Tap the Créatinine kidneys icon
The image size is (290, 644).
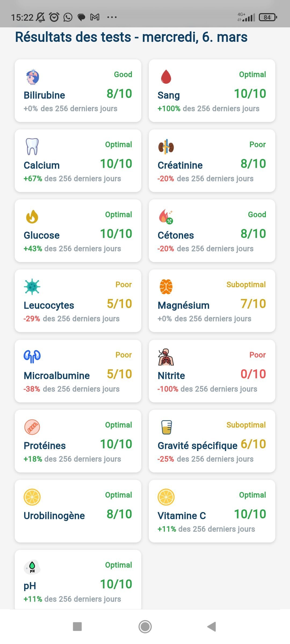(166, 147)
